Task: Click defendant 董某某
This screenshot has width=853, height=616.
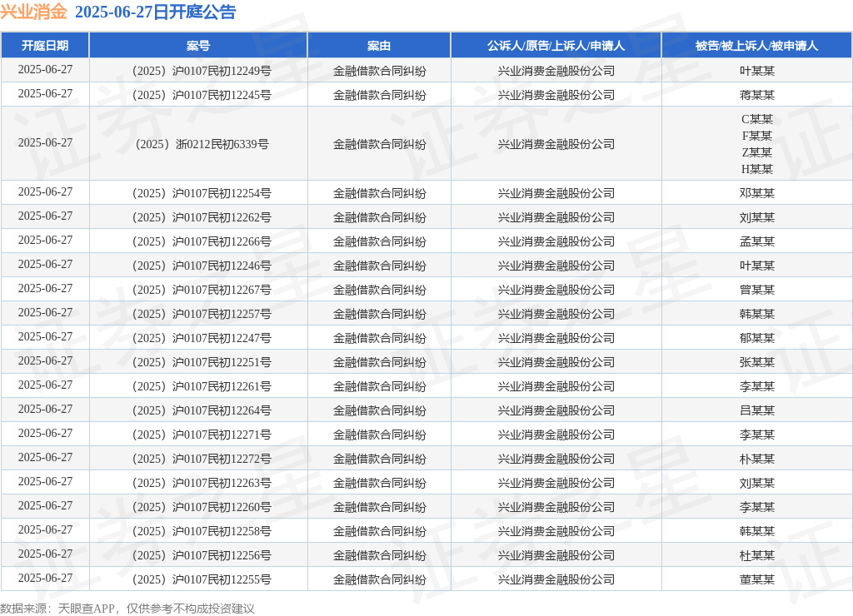Action: pyautogui.click(x=756, y=579)
